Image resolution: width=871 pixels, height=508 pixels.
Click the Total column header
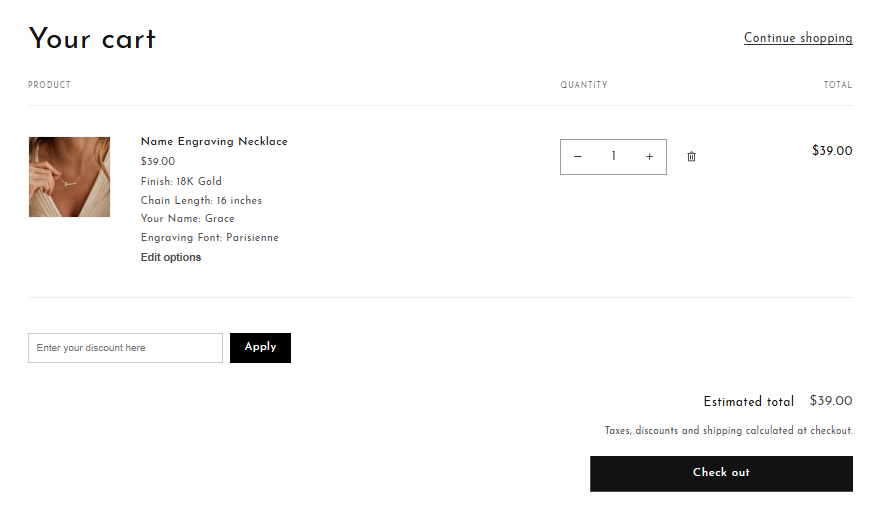point(838,85)
